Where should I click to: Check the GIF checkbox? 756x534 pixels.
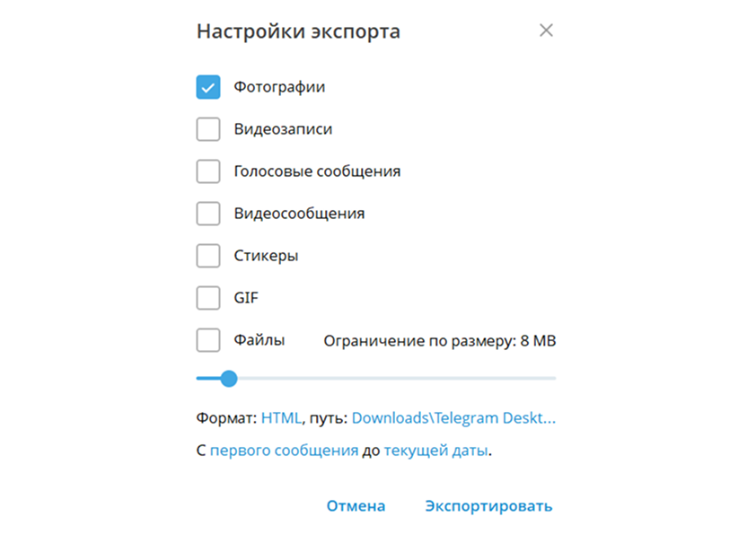point(207,298)
